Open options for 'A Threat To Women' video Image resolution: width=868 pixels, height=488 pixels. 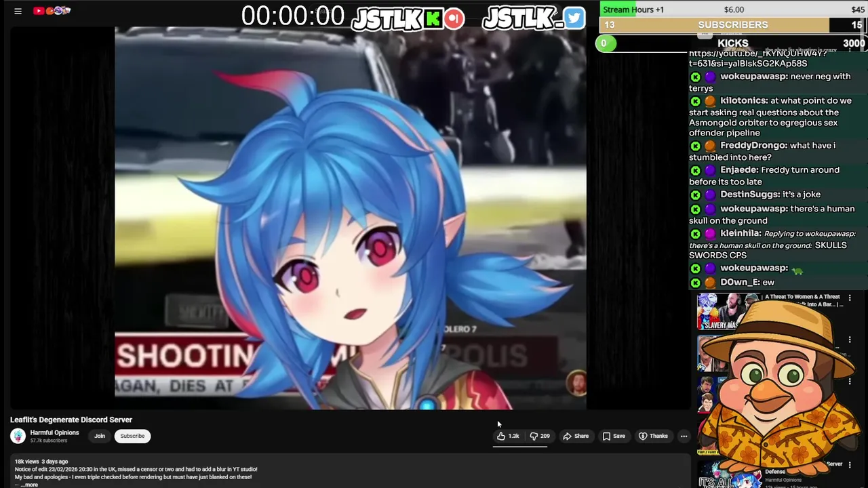(x=850, y=298)
